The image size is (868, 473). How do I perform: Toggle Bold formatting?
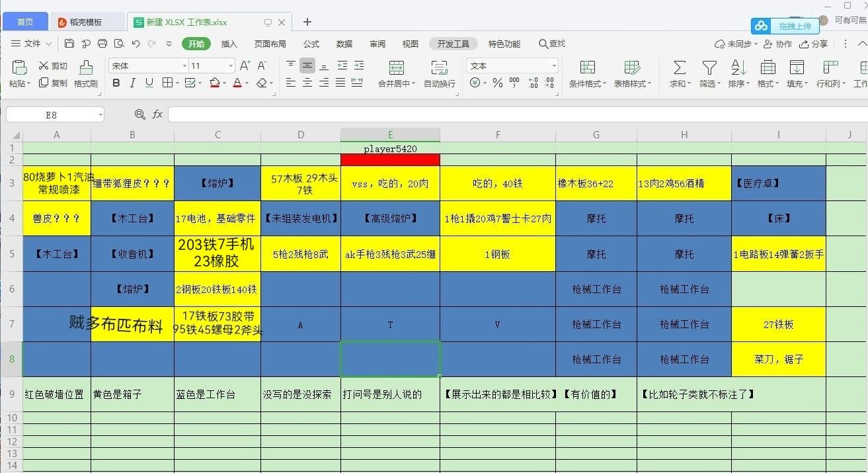coord(116,83)
